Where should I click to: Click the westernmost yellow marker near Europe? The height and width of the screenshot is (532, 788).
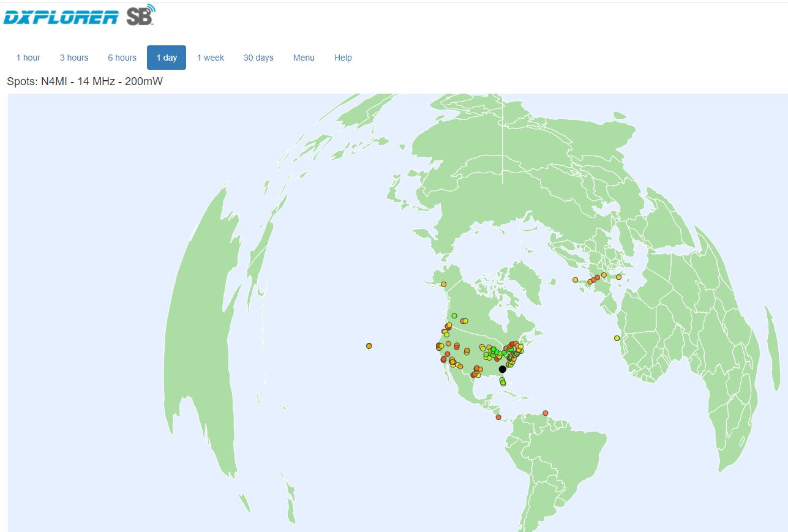point(576,280)
